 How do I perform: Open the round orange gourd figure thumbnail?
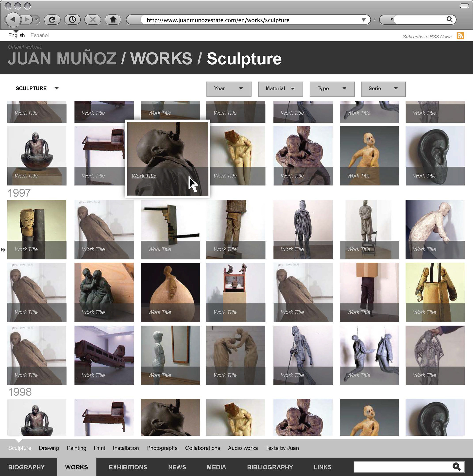170,292
